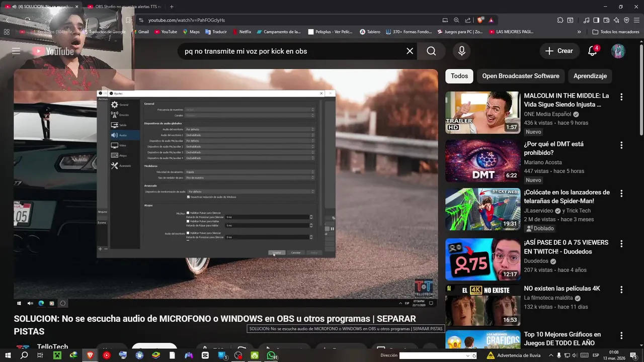The width and height of the screenshot is (644, 362).
Task: Open CapCut from the taskbar
Action: click(205, 355)
